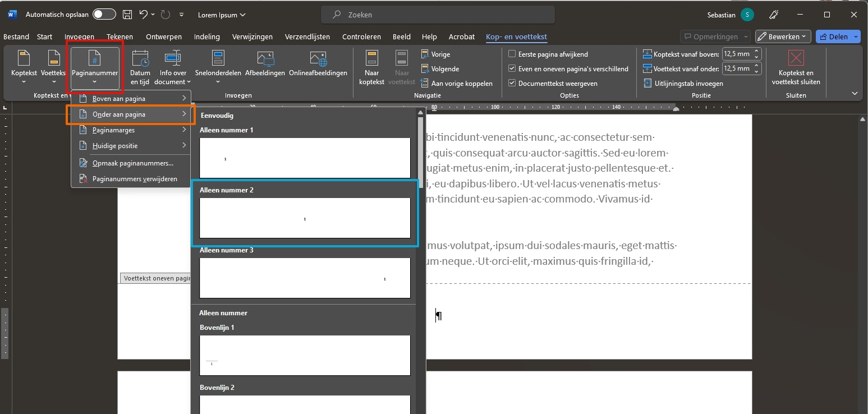Click the Delen share button
This screenshot has height=414, width=868.
[x=833, y=36]
